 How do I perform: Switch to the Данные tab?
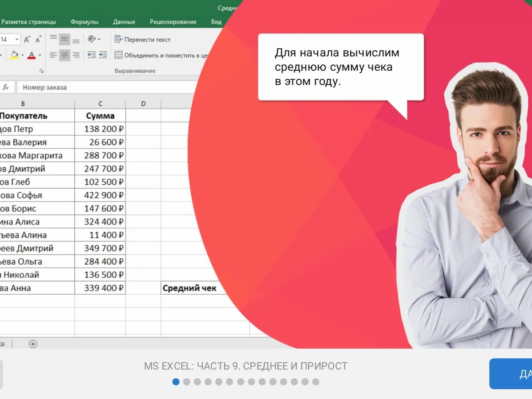click(x=124, y=22)
